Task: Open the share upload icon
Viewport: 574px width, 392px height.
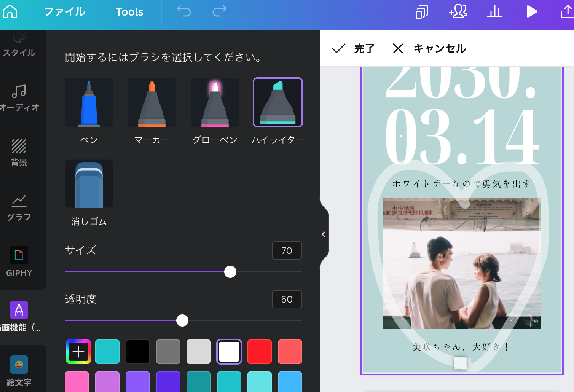Action: click(x=567, y=12)
